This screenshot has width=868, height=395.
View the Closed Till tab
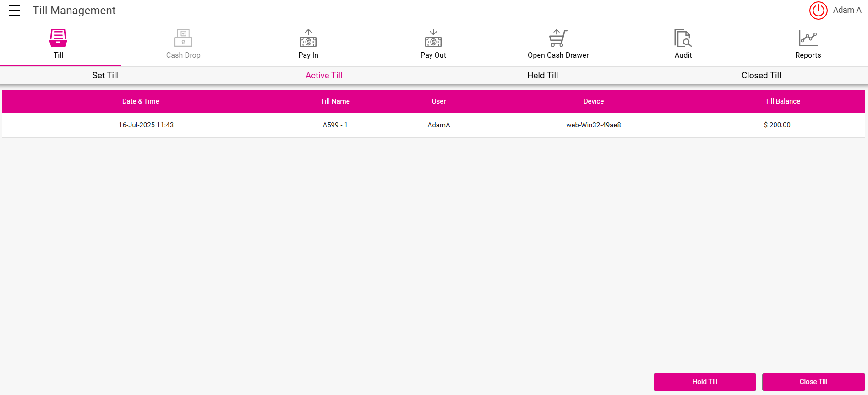(x=761, y=76)
